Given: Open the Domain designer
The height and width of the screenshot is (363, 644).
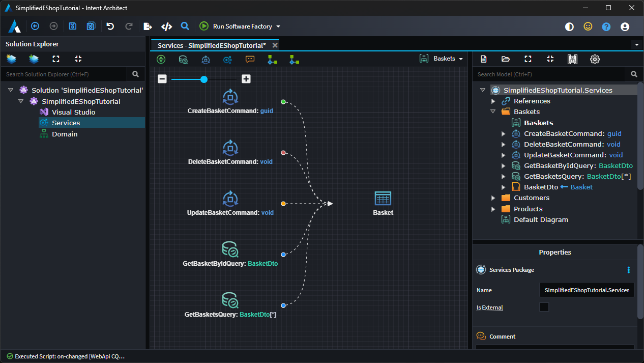Looking at the screenshot, I should pyautogui.click(x=65, y=134).
